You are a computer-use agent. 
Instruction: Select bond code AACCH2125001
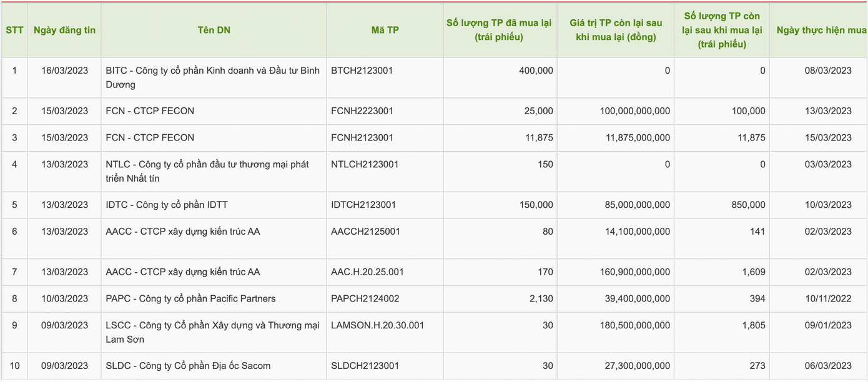click(x=365, y=232)
